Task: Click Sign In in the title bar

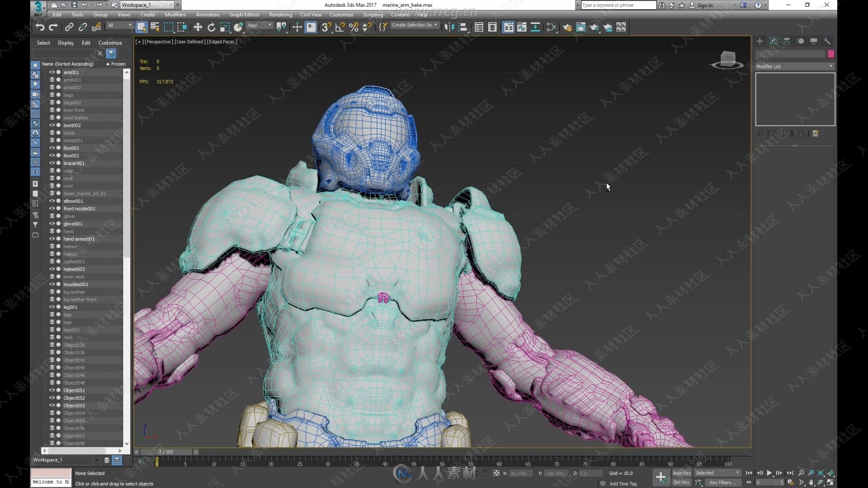Action: tap(705, 5)
